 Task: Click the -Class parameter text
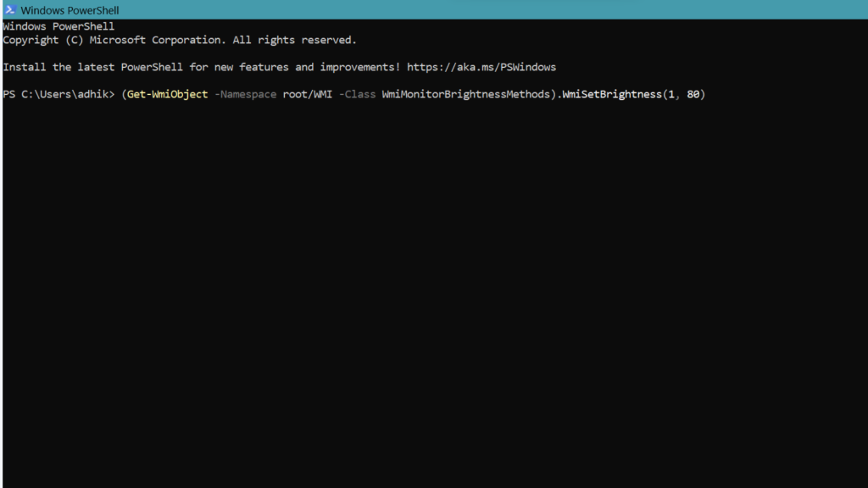click(x=357, y=94)
